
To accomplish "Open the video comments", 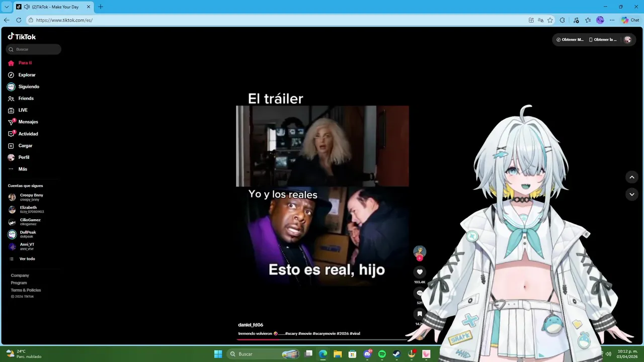I will pyautogui.click(x=420, y=293).
